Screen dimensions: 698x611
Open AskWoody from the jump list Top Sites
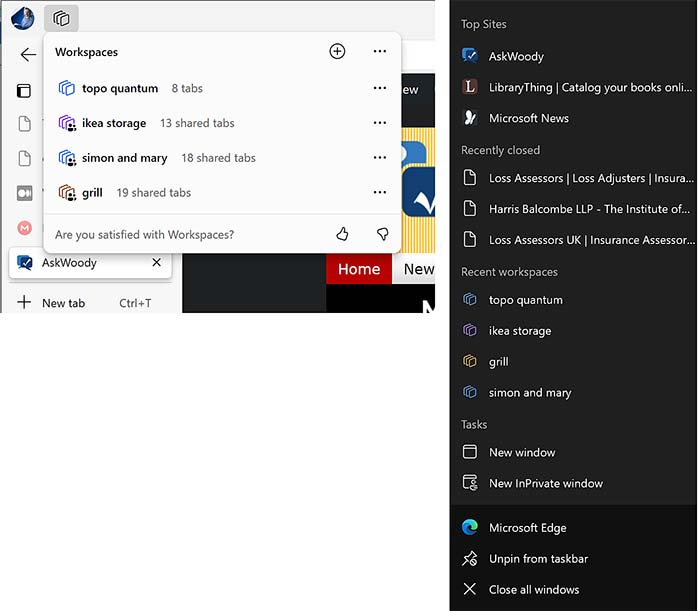[x=573, y=56]
